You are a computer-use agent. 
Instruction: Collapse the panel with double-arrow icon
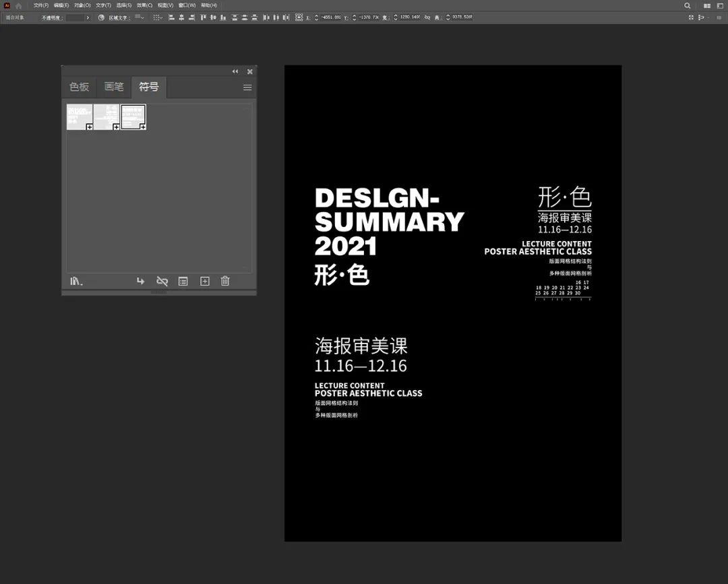pyautogui.click(x=235, y=71)
